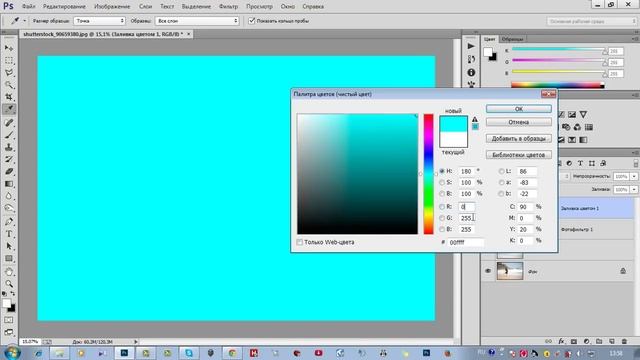The image size is (640, 360).
Task: Open the workspace switcher dropdown
Action: coord(591,21)
